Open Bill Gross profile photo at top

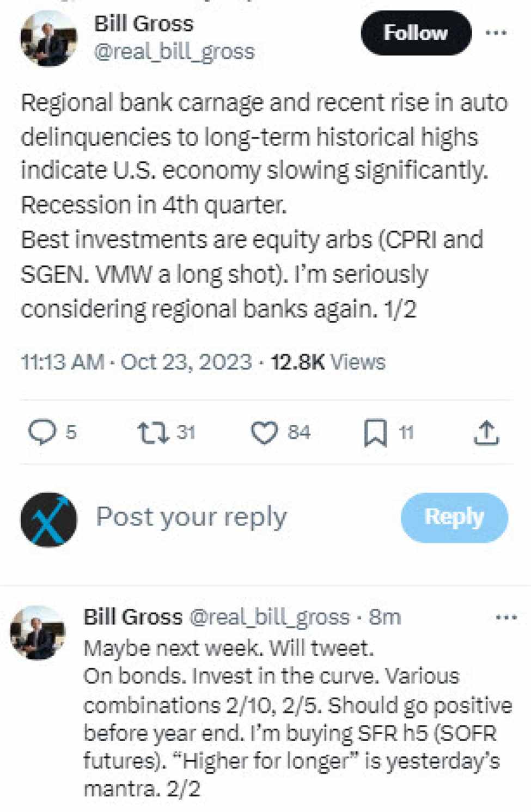click(x=48, y=39)
